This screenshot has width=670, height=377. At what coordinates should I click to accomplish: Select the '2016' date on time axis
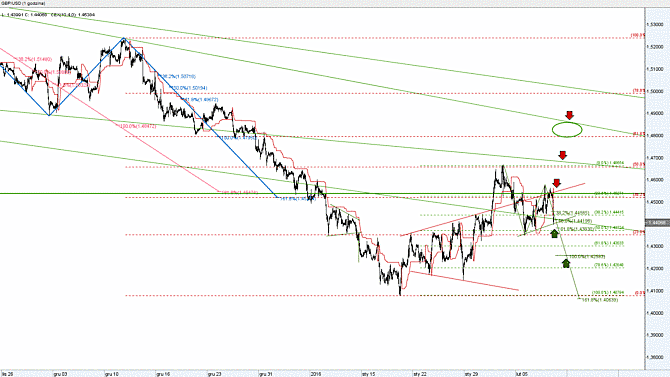(315, 374)
